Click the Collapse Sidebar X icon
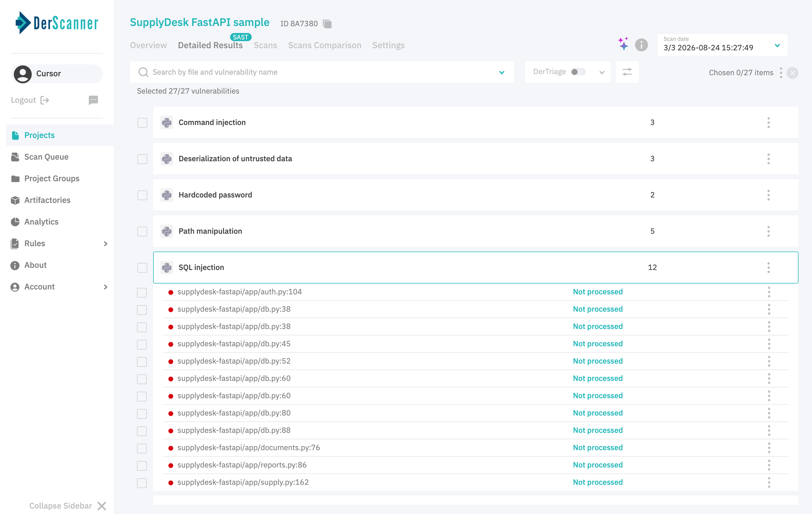Image resolution: width=812 pixels, height=514 pixels. (x=101, y=506)
